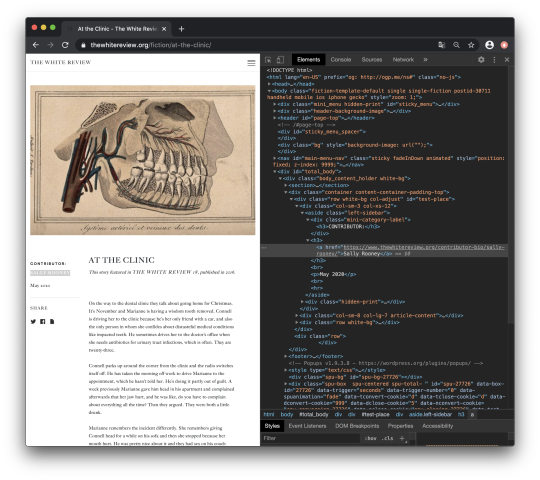Open DevTools settings gear
Image resolution: width=540 pixels, height=480 pixels.
tap(481, 60)
